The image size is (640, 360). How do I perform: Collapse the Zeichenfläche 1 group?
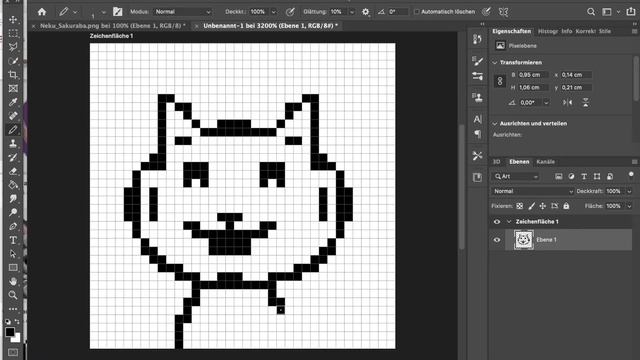(509, 222)
